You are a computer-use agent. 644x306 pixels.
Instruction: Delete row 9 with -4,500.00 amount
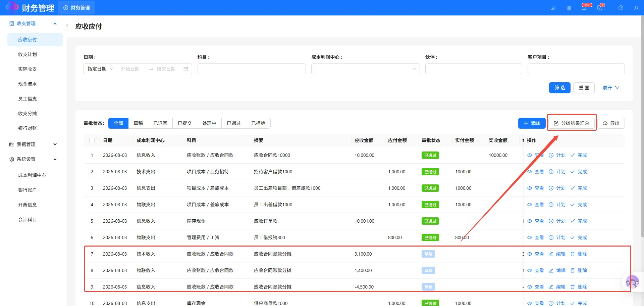[x=579, y=287]
